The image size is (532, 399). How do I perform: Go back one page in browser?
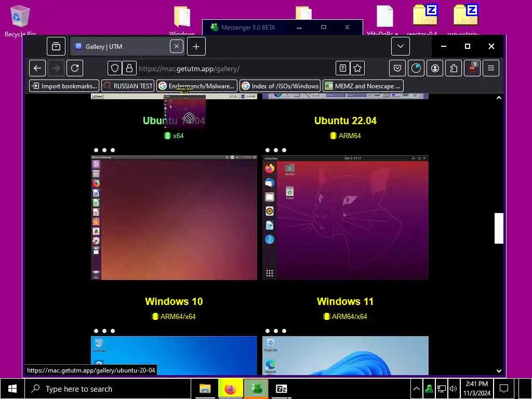37,68
